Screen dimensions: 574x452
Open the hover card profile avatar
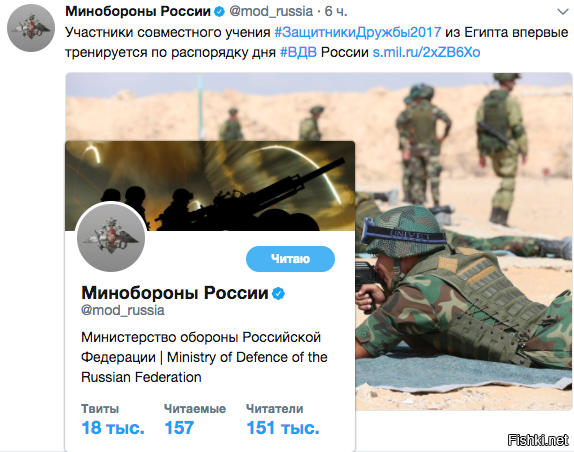[111, 238]
